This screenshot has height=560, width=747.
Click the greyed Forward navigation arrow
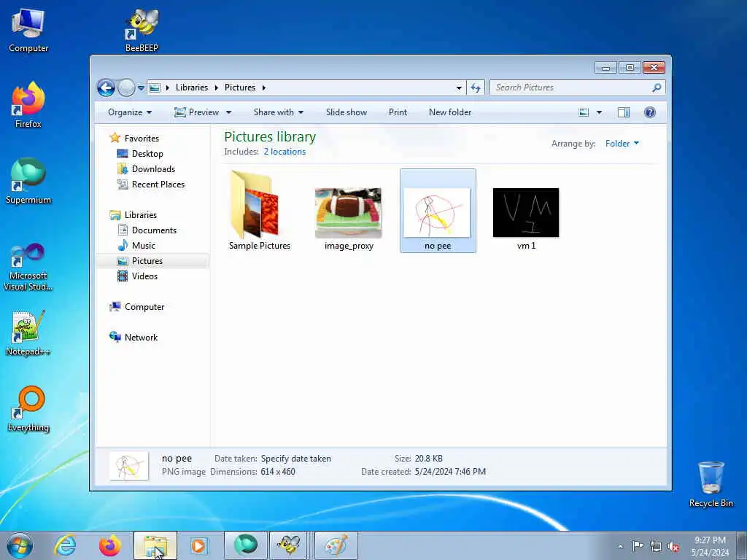[126, 87]
